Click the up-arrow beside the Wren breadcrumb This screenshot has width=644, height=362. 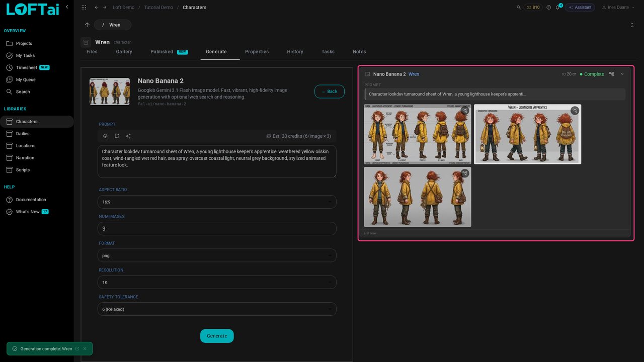pyautogui.click(x=87, y=25)
